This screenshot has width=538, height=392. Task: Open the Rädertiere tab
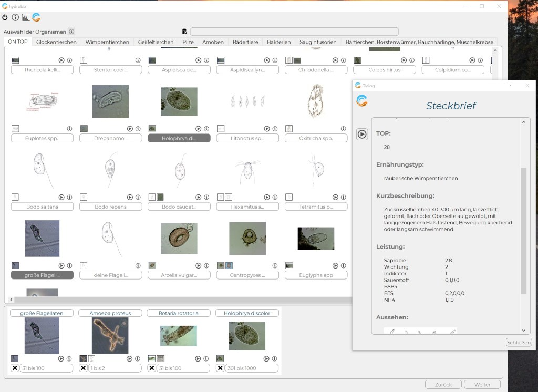point(245,42)
